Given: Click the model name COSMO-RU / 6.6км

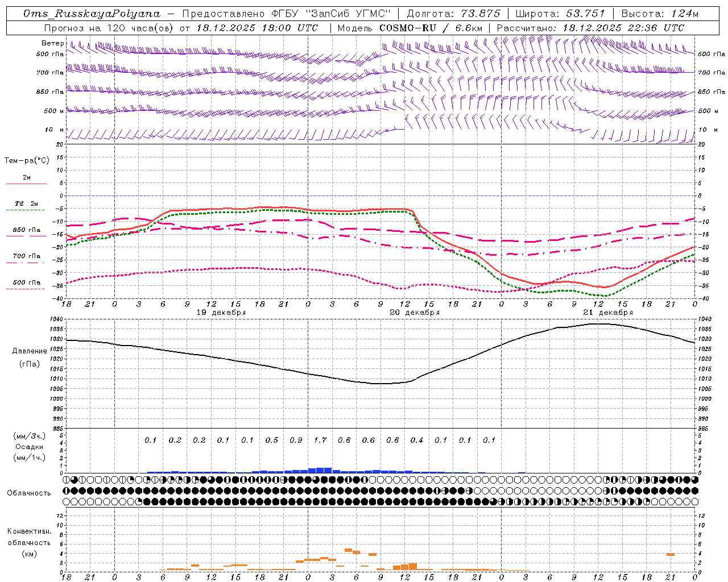Looking at the screenshot, I should tap(431, 27).
